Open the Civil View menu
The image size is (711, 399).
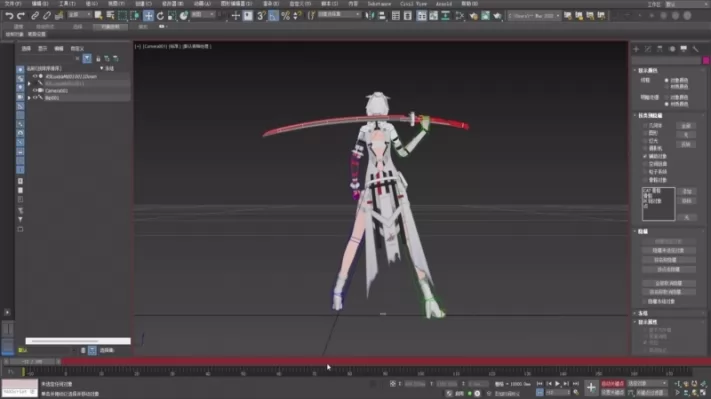413,4
